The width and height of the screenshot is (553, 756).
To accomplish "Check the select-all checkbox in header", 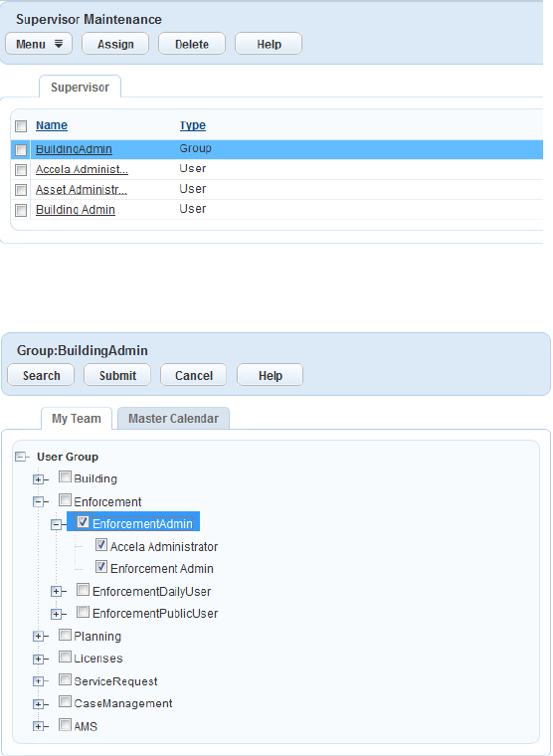I will click(21, 126).
